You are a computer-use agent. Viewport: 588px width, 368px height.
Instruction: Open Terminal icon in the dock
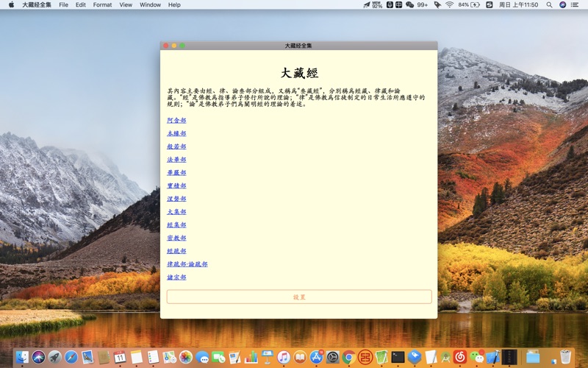(x=398, y=357)
